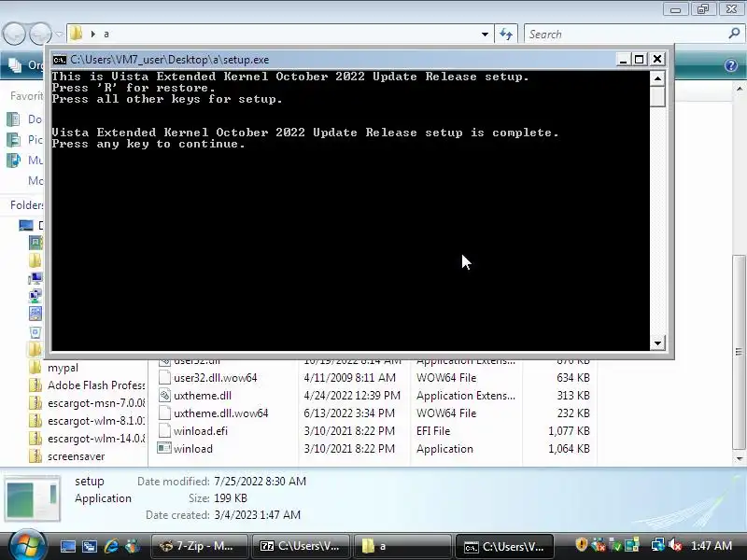Viewport: 747px width, 560px height.
Task: Click the Explorer file list scrollbar thumb
Action: [x=739, y=353]
